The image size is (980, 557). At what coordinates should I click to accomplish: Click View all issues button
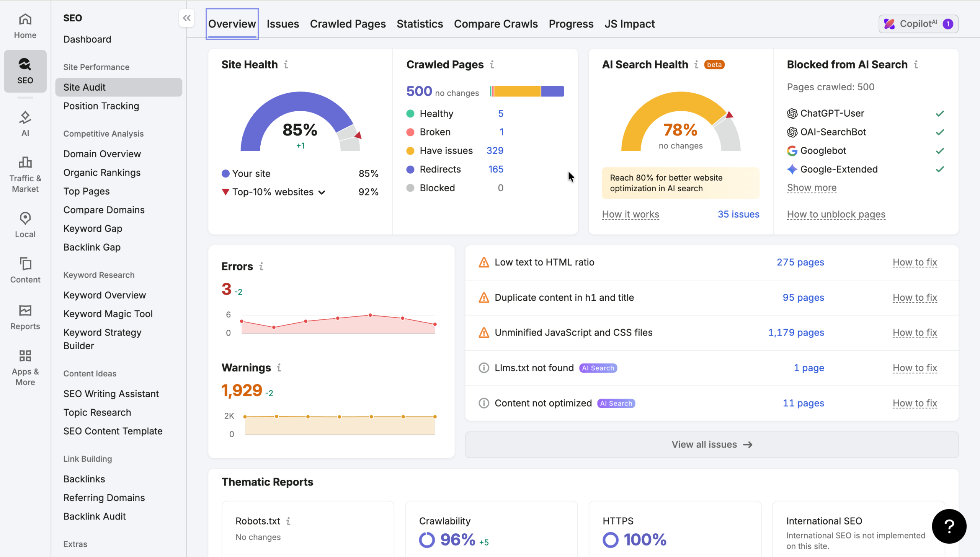pos(712,445)
